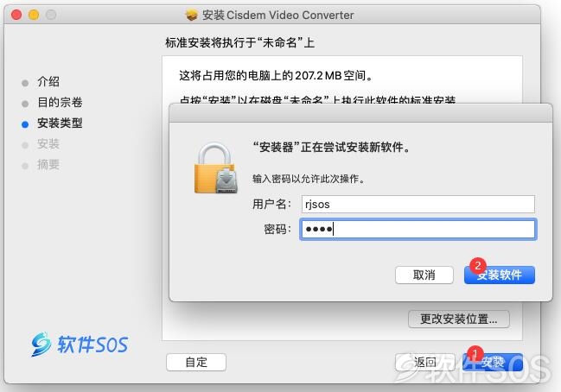Screen dimensions: 561x392
Task: Click the red badge numbered 1
Action: point(475,353)
